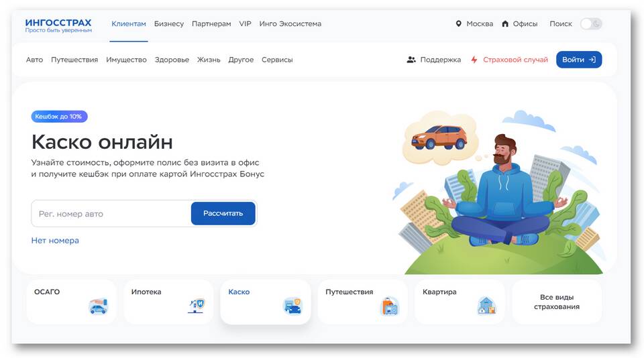The width and height of the screenshot is (644, 358).
Task: Expand the Имущество menu
Action: 126,60
